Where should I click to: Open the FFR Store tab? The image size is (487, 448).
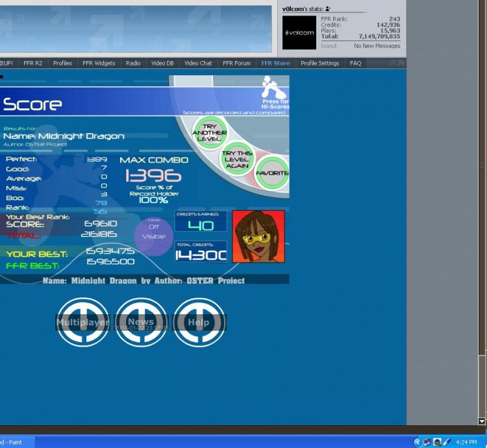pyautogui.click(x=275, y=63)
